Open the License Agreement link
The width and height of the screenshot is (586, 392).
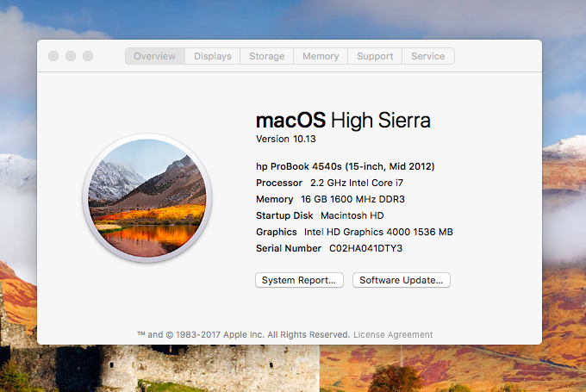coord(393,334)
